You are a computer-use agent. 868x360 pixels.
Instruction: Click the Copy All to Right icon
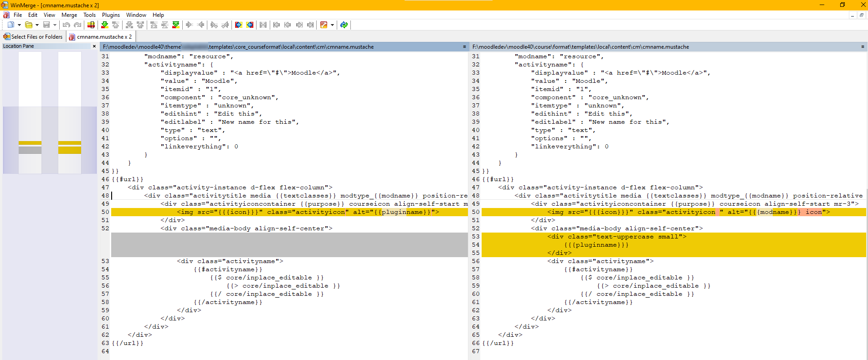(x=238, y=25)
